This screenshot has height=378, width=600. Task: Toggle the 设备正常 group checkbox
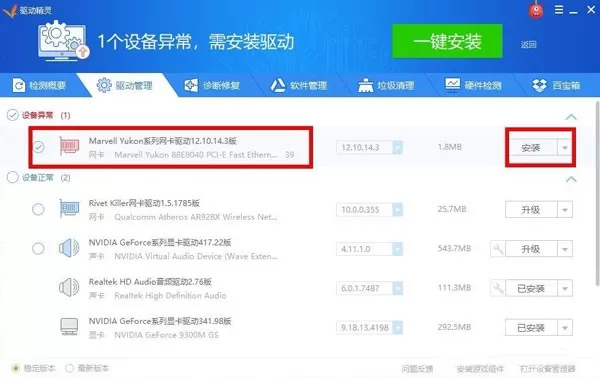(13, 177)
